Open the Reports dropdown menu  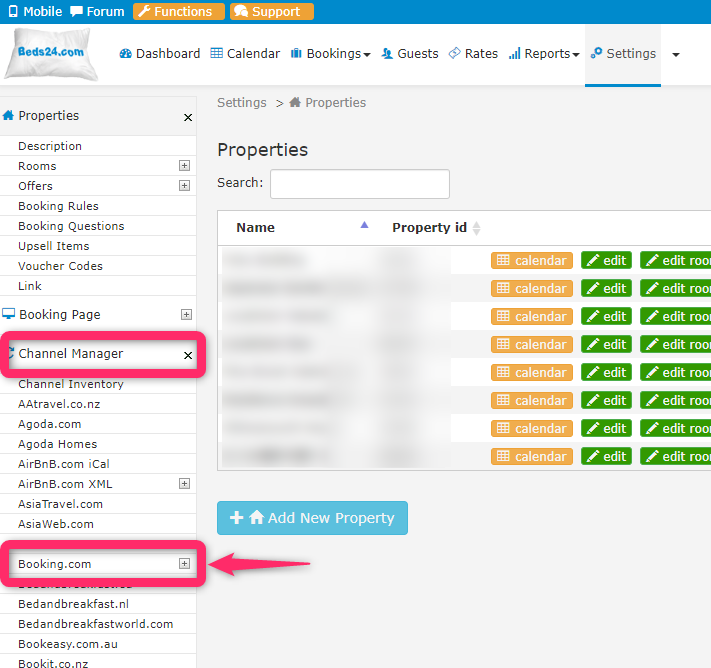pyautogui.click(x=544, y=54)
